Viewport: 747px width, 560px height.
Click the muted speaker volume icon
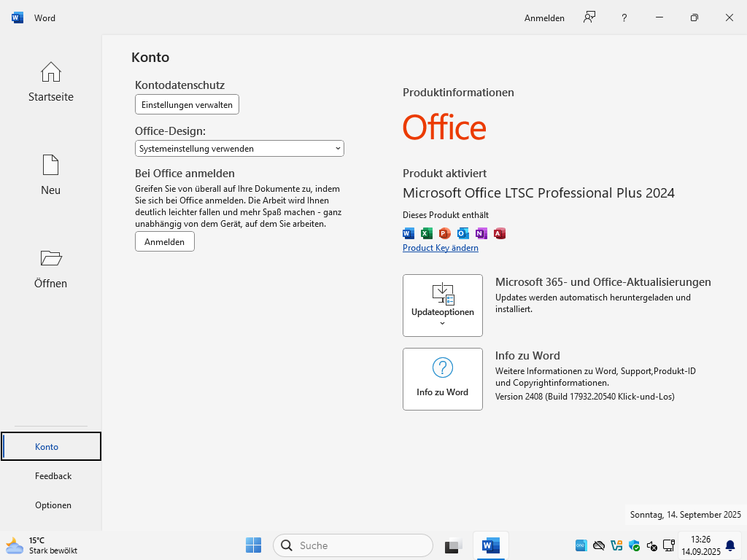(651, 545)
